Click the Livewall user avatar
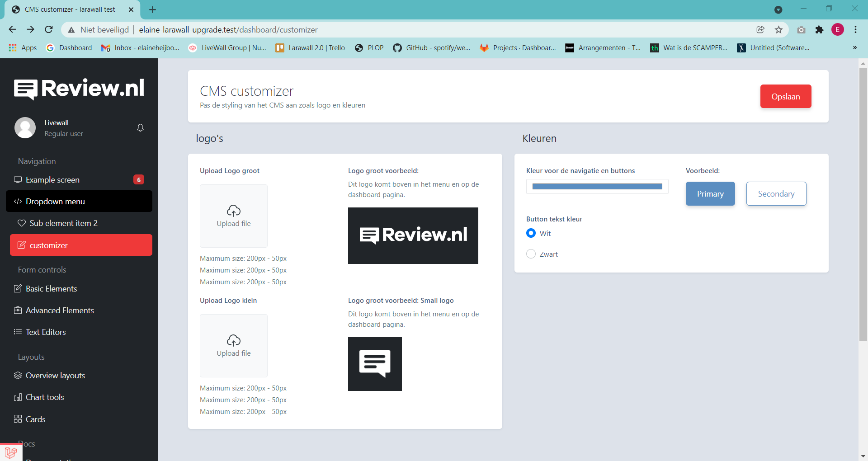 tap(25, 128)
